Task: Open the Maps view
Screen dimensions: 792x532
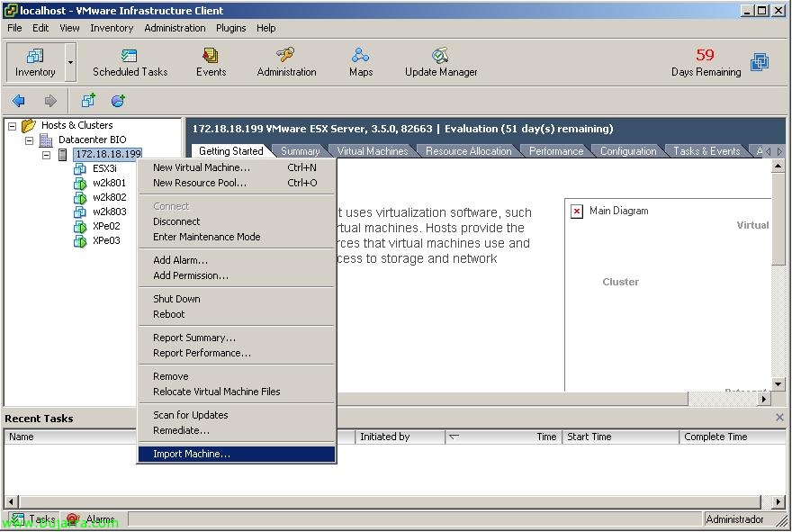Action: pyautogui.click(x=361, y=62)
